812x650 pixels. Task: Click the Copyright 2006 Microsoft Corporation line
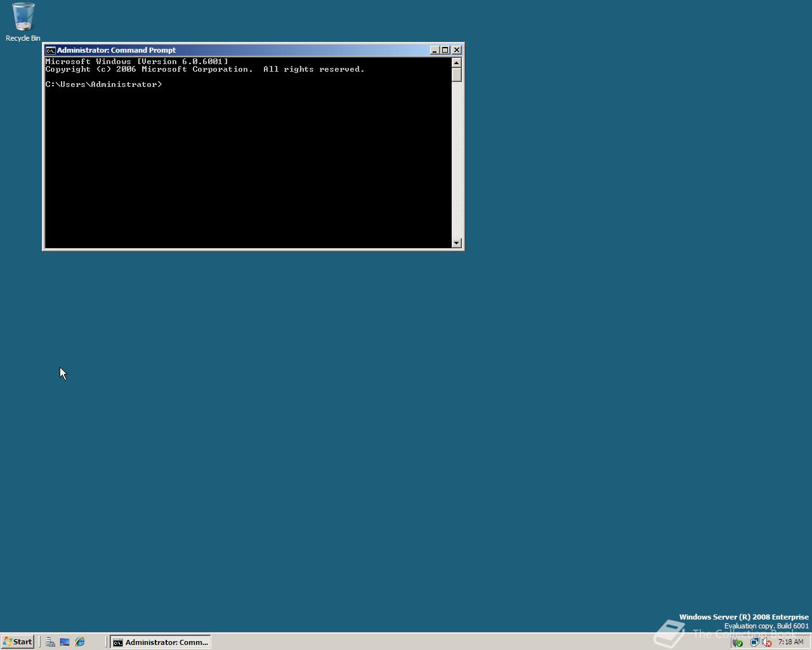coord(205,69)
